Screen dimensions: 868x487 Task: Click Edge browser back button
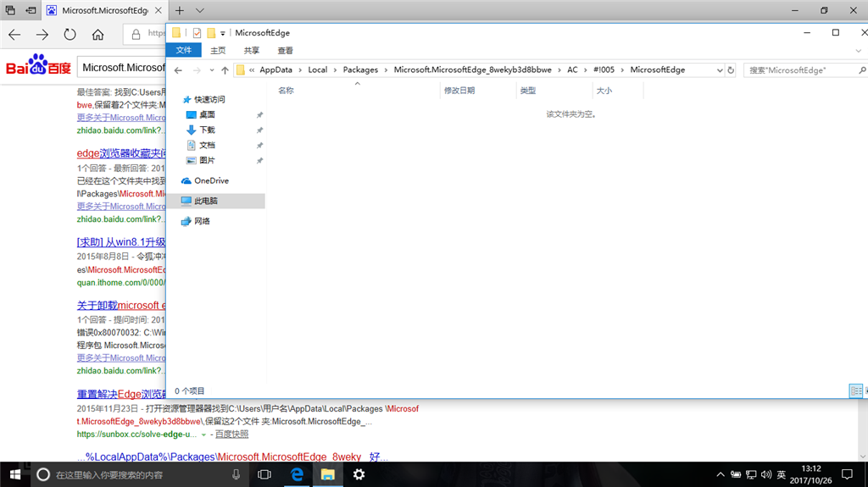point(15,35)
